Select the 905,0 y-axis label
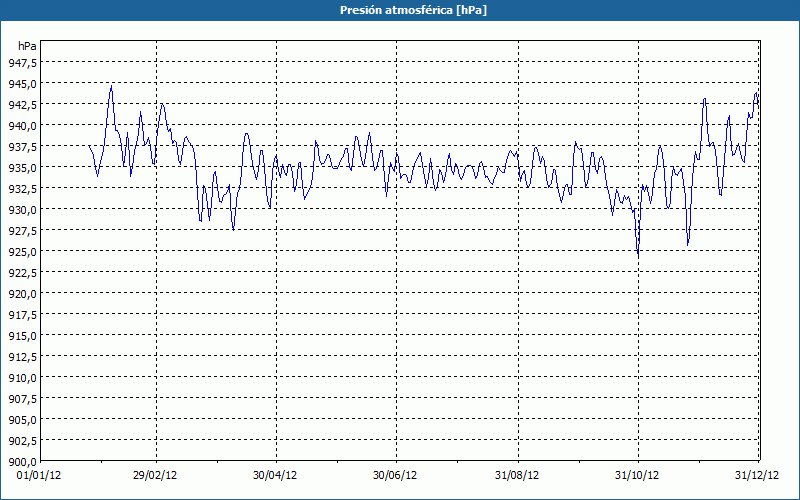 pyautogui.click(x=22, y=419)
